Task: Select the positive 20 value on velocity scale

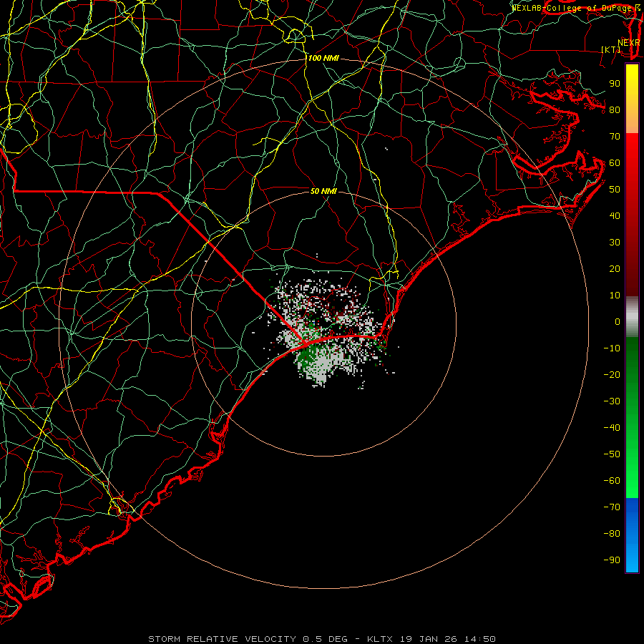Action: pyautogui.click(x=615, y=269)
